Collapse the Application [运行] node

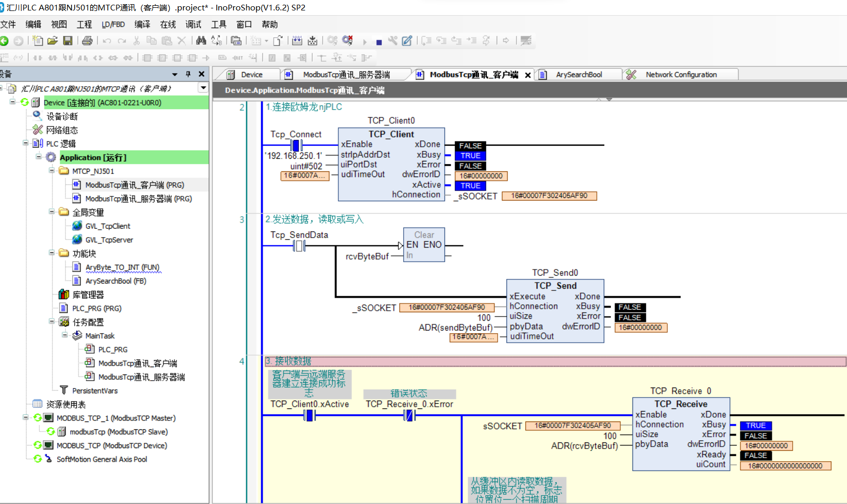39,157
